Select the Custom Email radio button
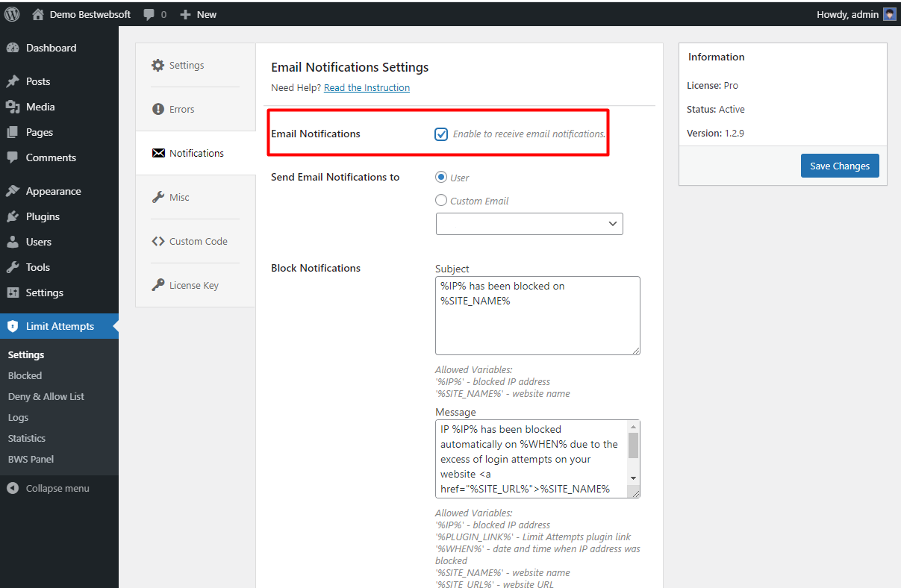 click(x=441, y=201)
